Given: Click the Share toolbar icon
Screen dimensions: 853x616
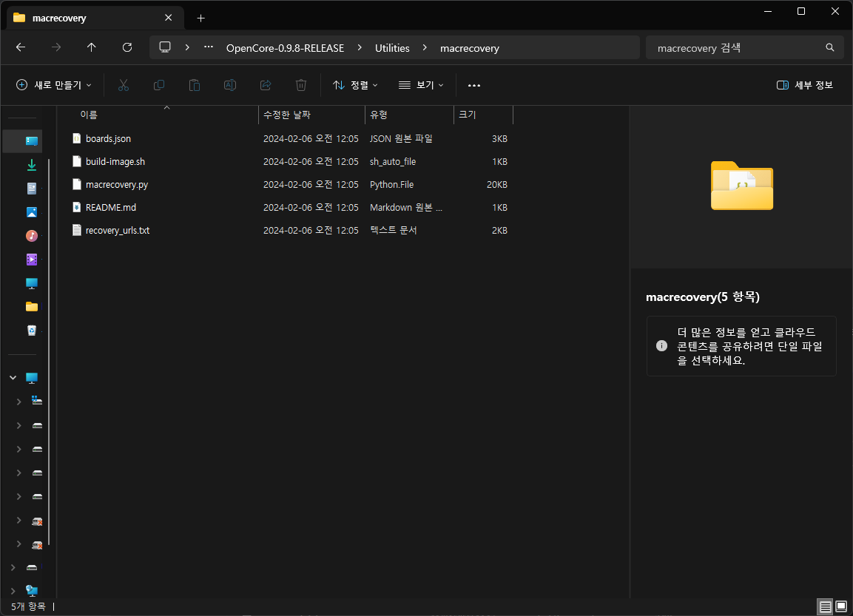Looking at the screenshot, I should (266, 85).
